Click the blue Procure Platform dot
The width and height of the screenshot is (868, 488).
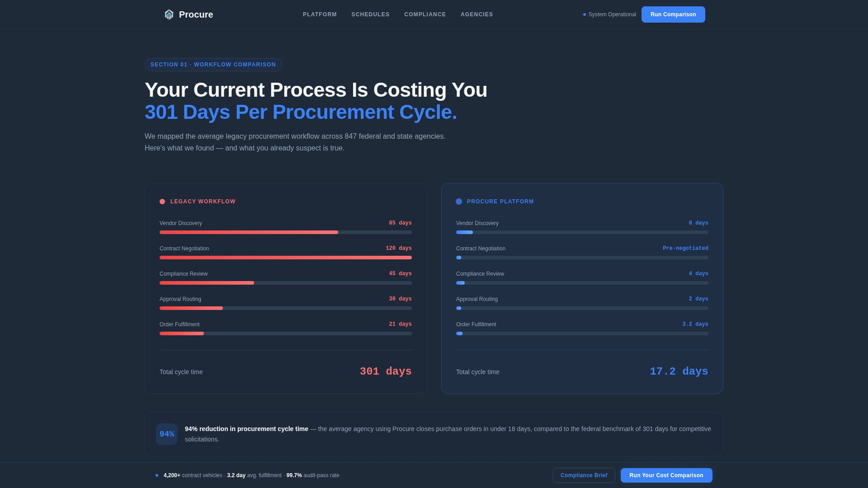pos(459,202)
